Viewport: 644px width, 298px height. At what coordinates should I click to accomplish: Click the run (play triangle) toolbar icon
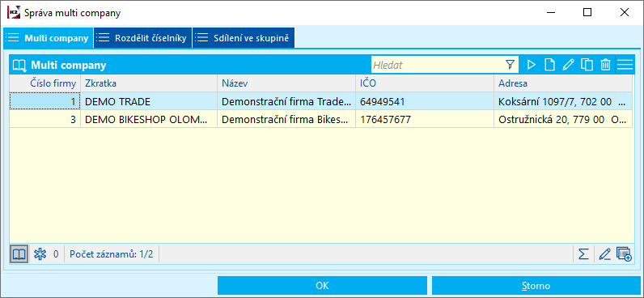[x=532, y=65]
